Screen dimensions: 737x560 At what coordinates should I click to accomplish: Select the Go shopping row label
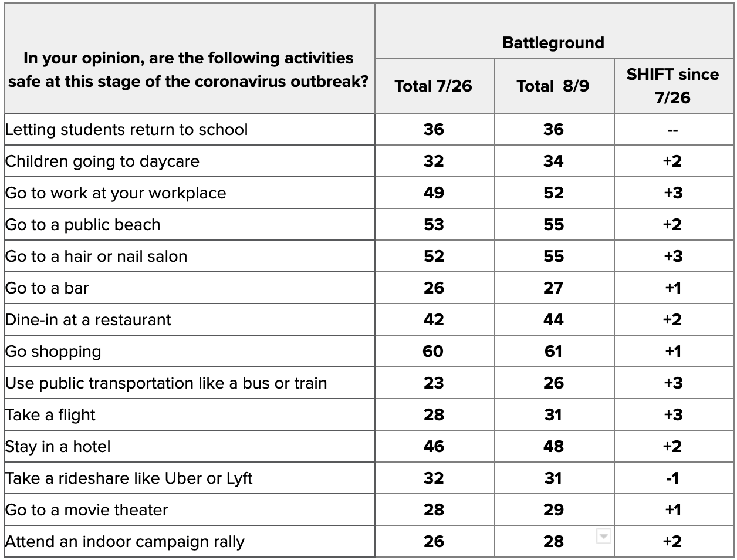[x=189, y=351]
